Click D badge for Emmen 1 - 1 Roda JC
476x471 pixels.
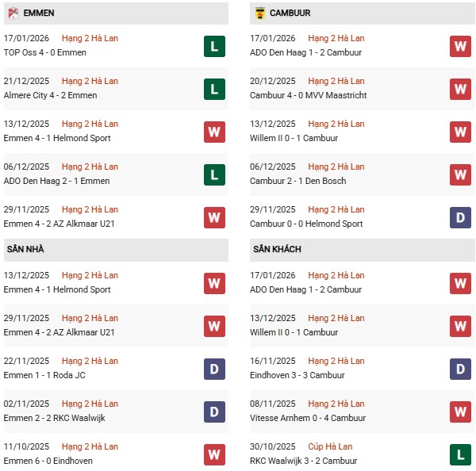pyautogui.click(x=213, y=368)
